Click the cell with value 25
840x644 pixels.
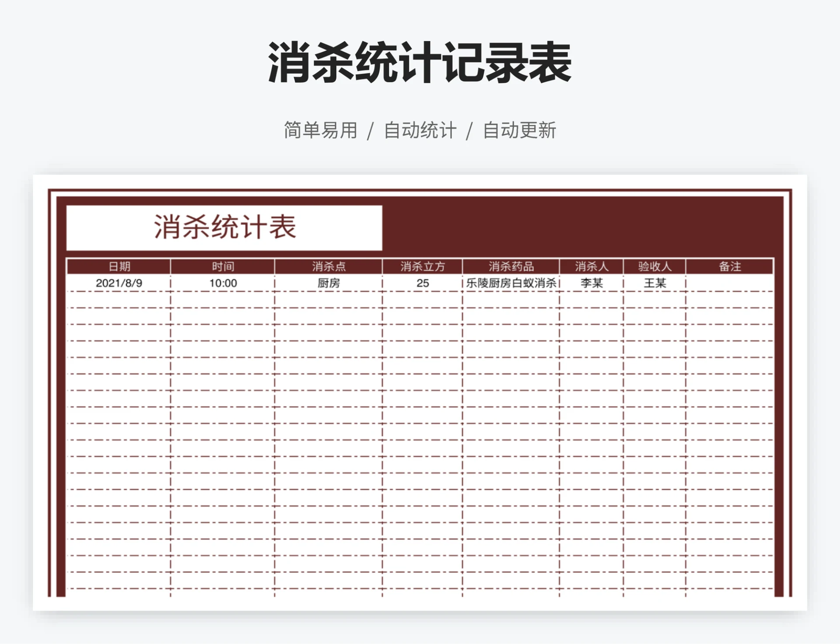click(421, 283)
